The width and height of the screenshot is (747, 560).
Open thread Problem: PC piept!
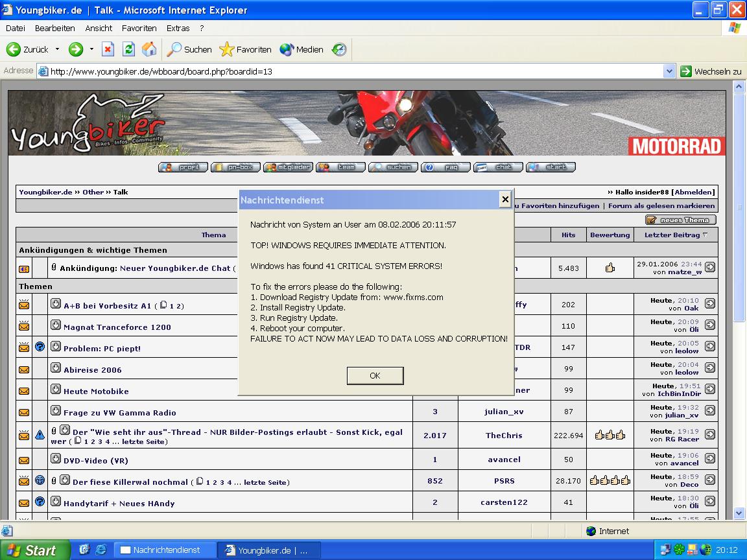coord(102,349)
